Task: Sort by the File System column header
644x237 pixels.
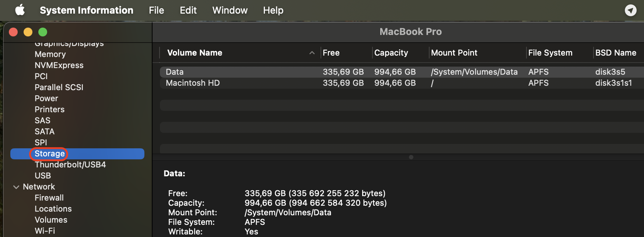Action: 550,53
